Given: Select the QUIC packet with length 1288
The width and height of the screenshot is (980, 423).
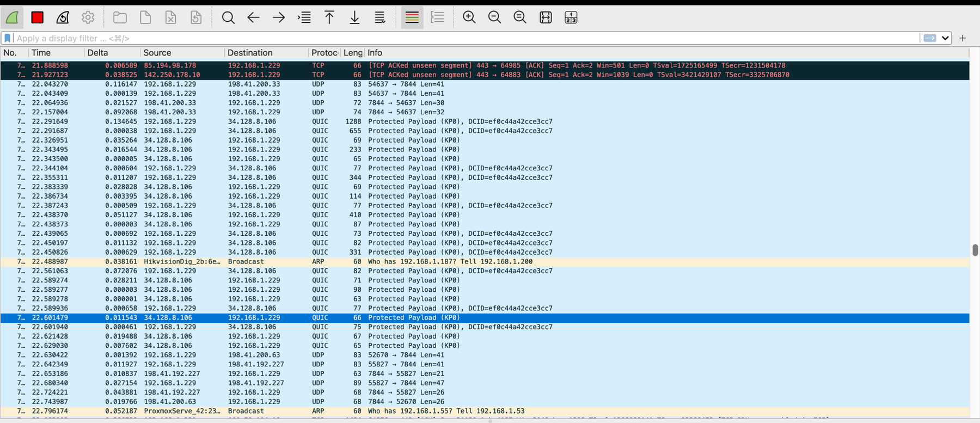Looking at the screenshot, I should tap(485, 121).
